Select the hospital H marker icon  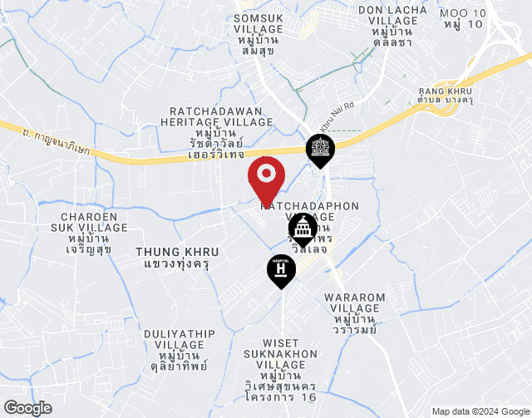click(x=281, y=272)
